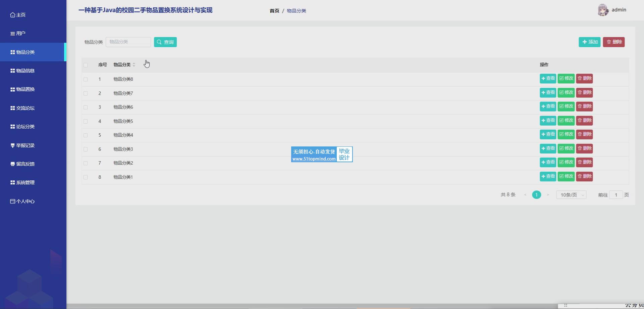
Task: Edit the 物品分类7 row
Action: click(566, 93)
